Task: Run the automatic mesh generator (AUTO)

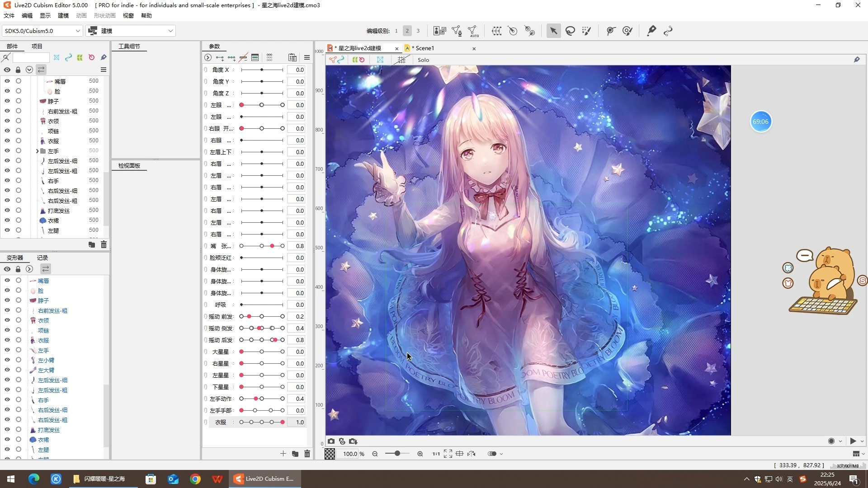Action: click(473, 31)
